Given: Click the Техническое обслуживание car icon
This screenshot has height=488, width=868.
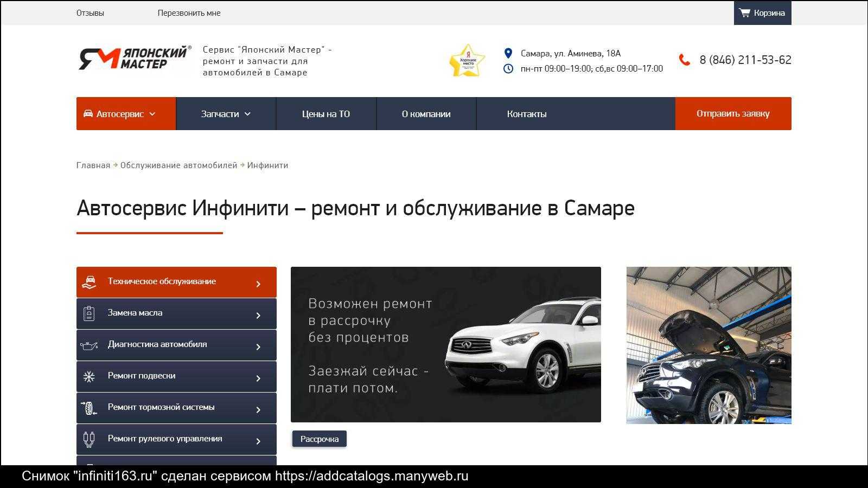Looking at the screenshot, I should pyautogui.click(x=89, y=282).
